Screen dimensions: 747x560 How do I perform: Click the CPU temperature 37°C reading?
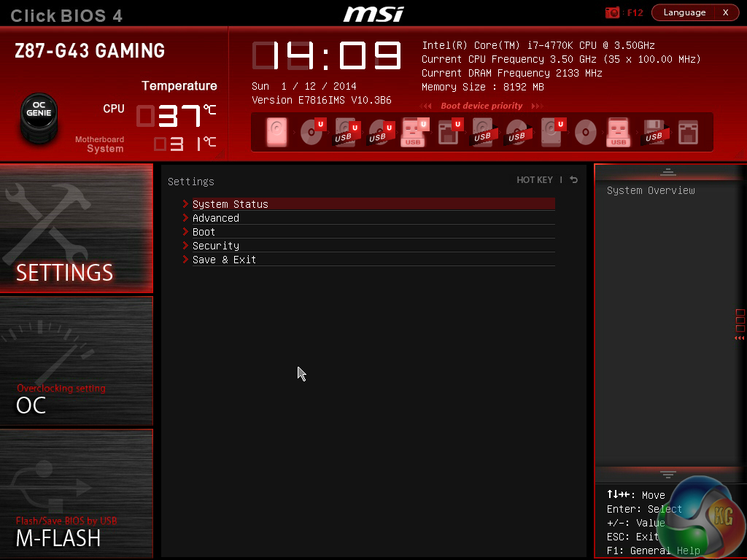point(177,116)
